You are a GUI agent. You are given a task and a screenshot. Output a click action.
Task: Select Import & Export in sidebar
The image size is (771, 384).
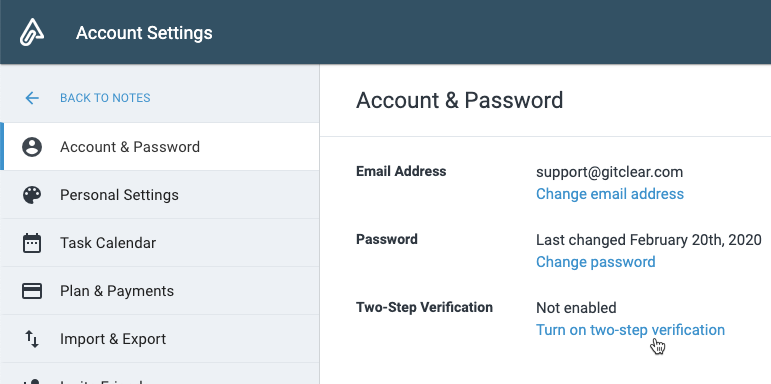[113, 339]
